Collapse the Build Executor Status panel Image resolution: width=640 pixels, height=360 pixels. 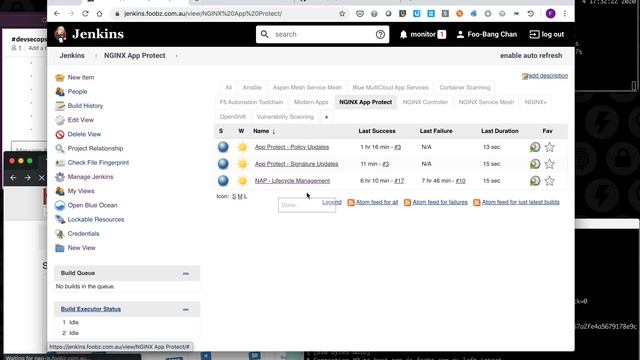pyautogui.click(x=186, y=309)
